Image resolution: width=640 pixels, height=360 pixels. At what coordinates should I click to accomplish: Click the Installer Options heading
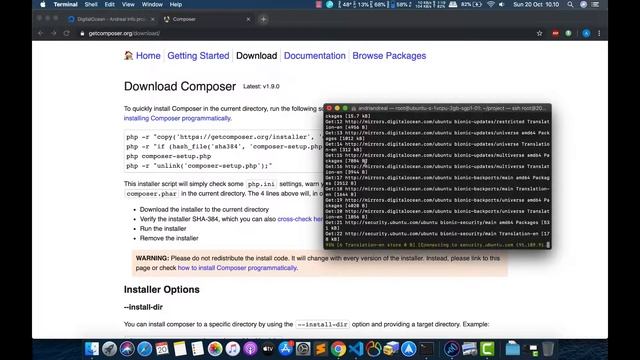pos(162,290)
